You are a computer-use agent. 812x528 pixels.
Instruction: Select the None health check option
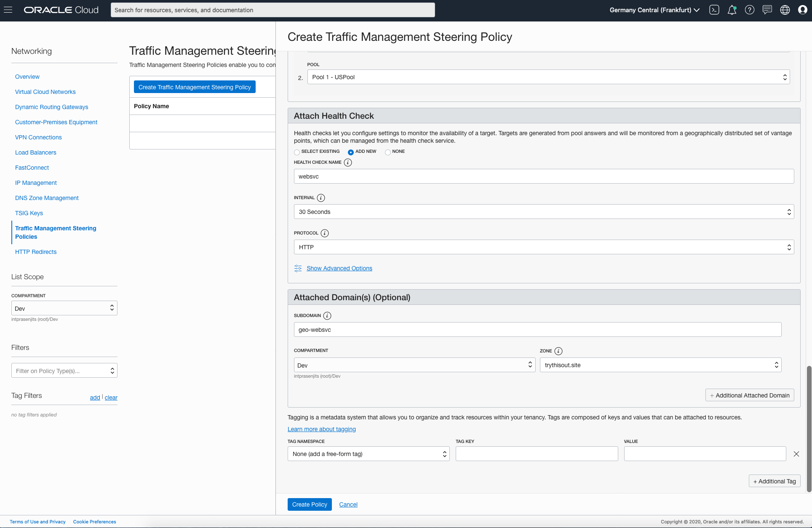(387, 152)
